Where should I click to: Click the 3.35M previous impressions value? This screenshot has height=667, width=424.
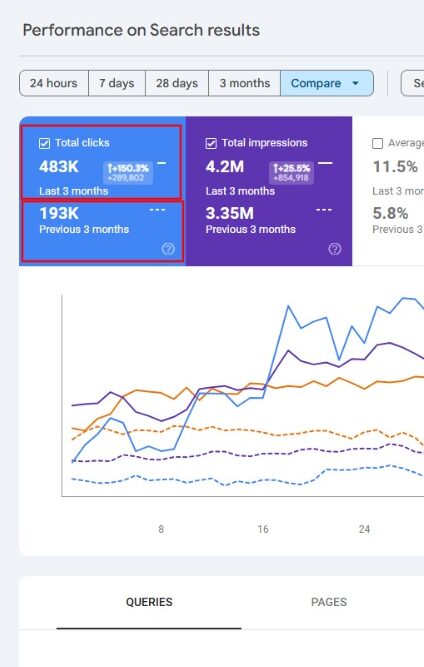pos(230,213)
